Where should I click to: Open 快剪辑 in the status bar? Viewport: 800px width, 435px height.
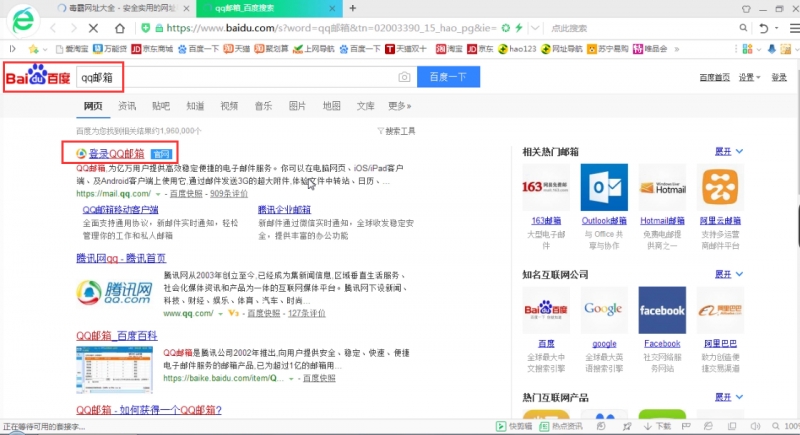514,426
